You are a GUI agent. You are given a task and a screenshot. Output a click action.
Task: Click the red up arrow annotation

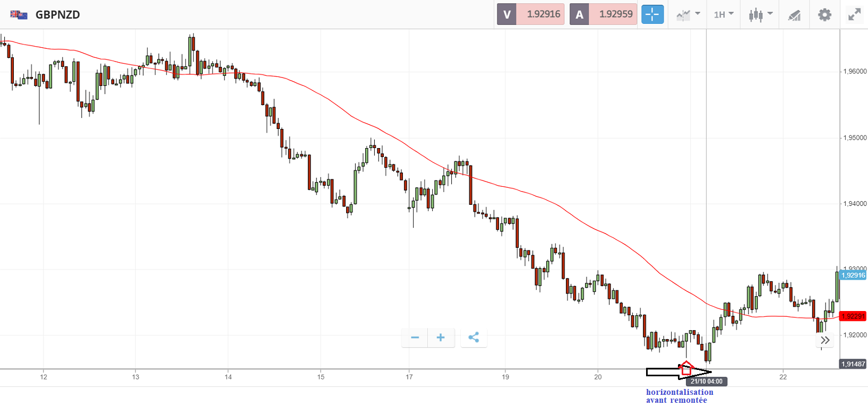(686, 368)
